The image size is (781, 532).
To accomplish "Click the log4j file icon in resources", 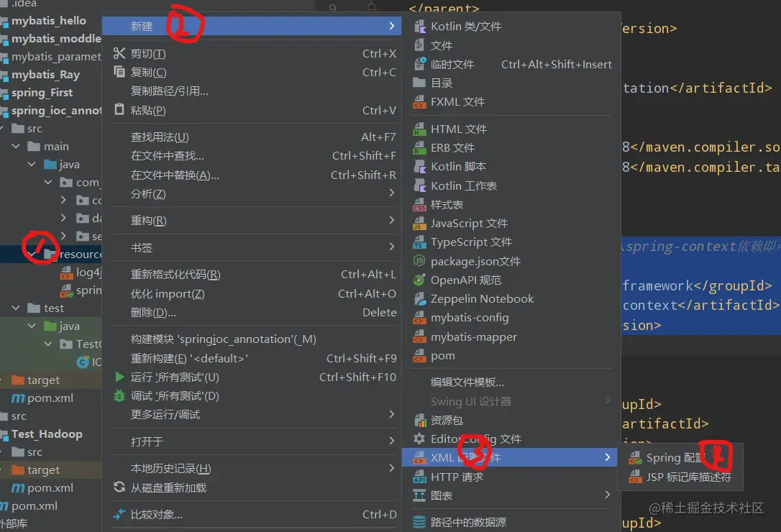I will pos(66,272).
